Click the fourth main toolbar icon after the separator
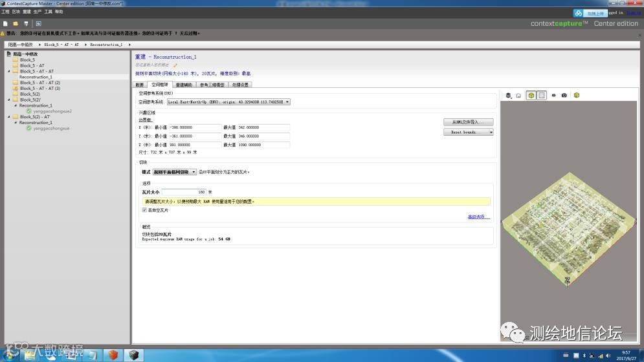Image resolution: width=644 pixels, height=362 pixels. click(x=39, y=24)
